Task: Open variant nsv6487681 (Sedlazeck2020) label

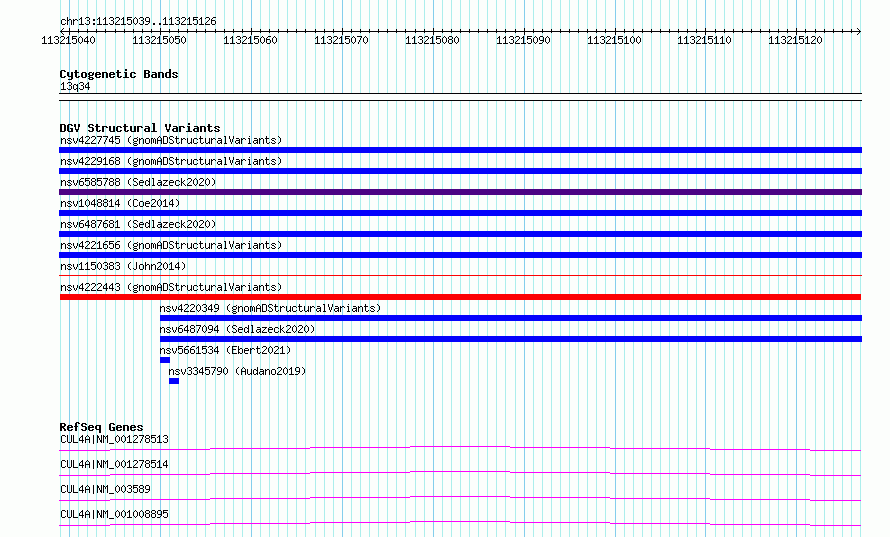Action: [x=138, y=224]
